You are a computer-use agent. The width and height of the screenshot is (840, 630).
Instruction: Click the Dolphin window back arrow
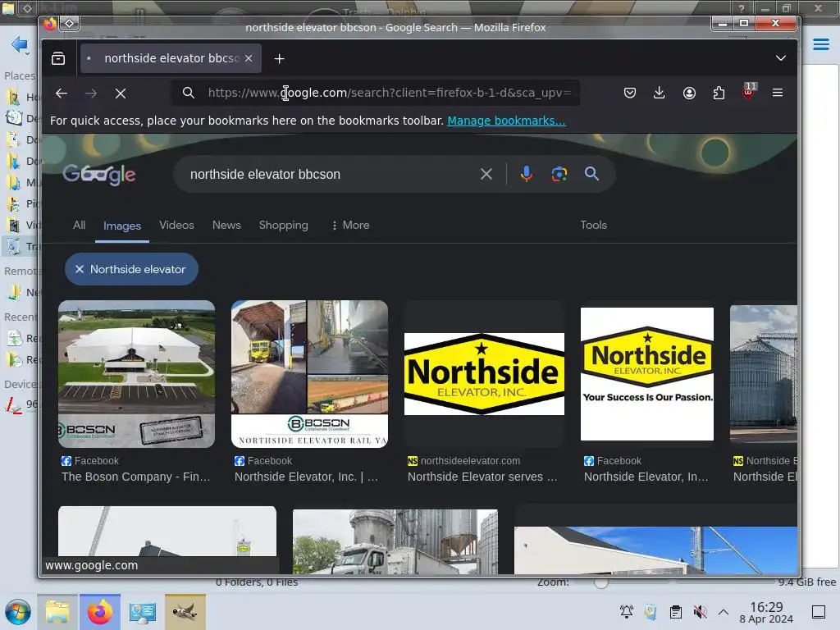tap(19, 44)
